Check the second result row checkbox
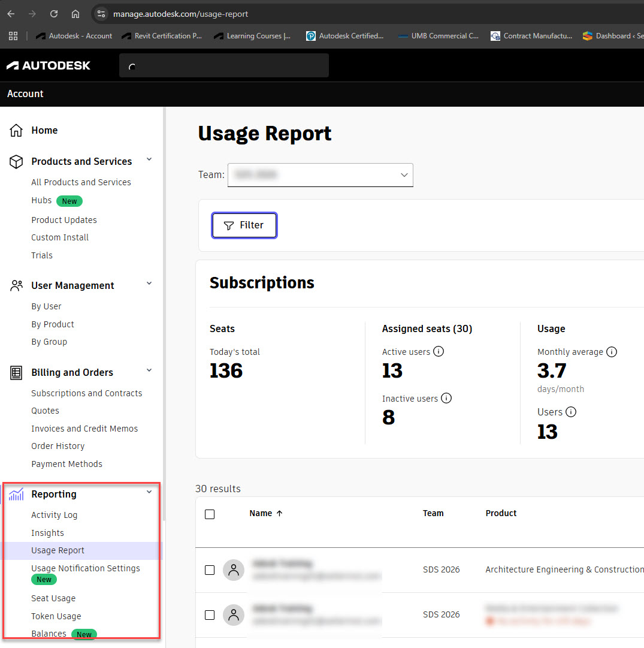The height and width of the screenshot is (648, 644). (210, 615)
